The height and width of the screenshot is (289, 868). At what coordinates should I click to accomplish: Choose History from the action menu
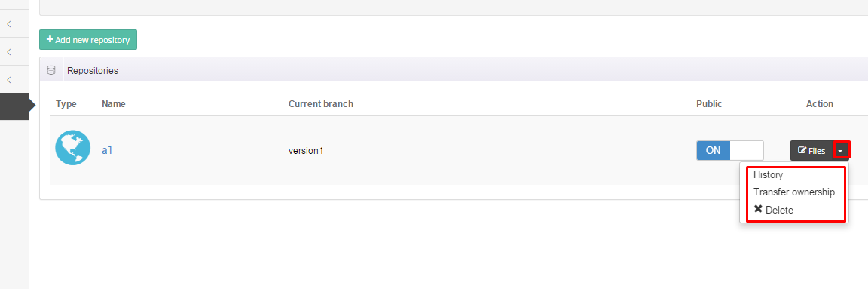(768, 175)
